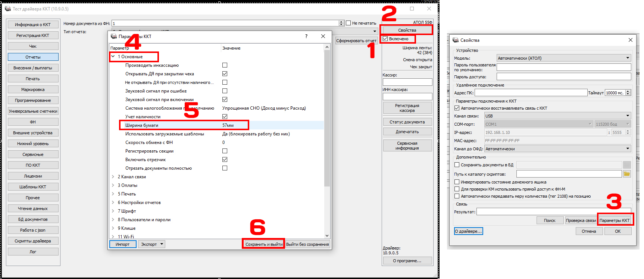This screenshot has width=644, height=279.
Task: Enable the Не печатать checkbox
Action: [x=348, y=23]
